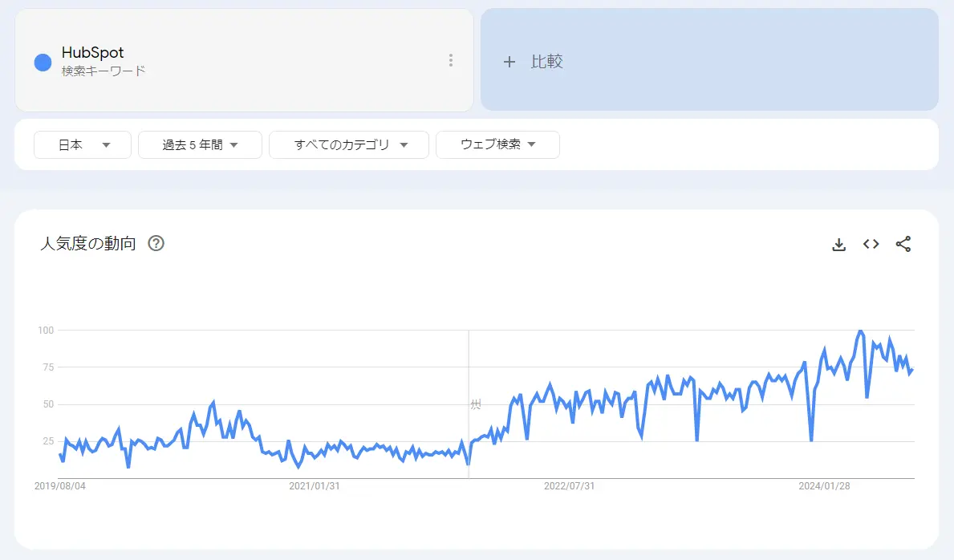
Task: Share the interest over time chart
Action: point(903,244)
